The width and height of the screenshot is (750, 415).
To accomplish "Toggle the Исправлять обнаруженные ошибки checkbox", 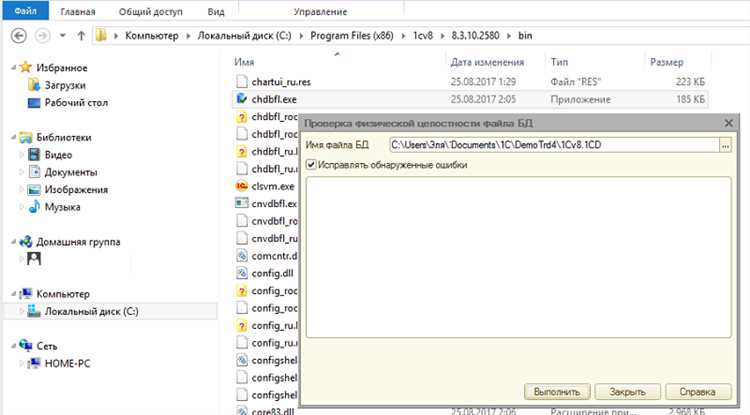I will [x=311, y=164].
